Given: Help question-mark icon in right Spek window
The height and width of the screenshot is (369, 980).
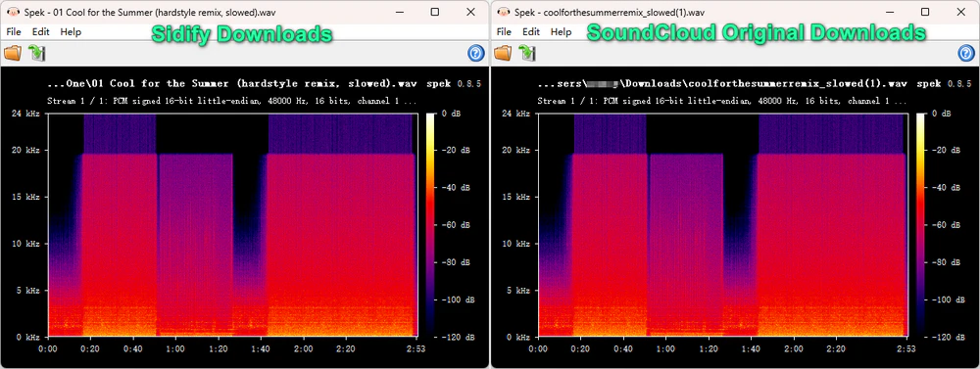Looking at the screenshot, I should pos(966,54).
